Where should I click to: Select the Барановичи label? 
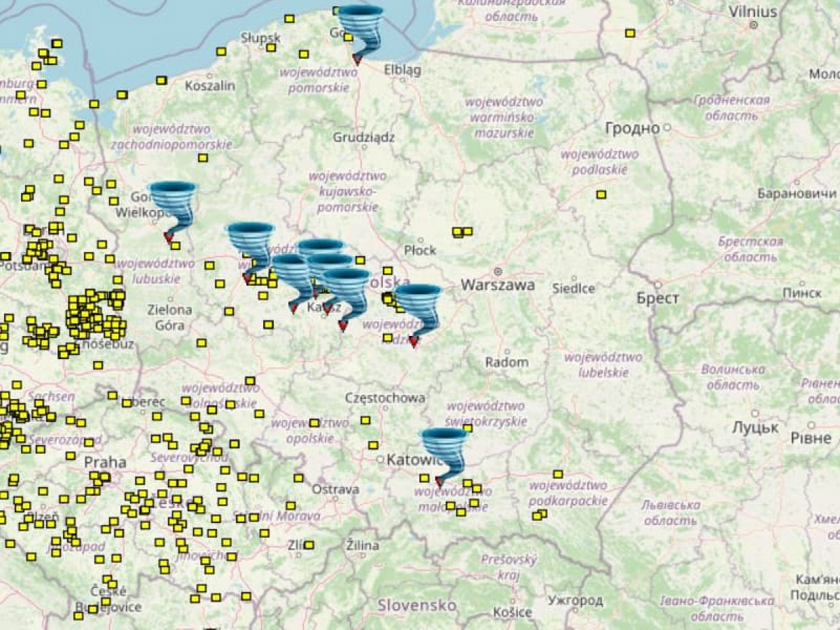point(797,193)
